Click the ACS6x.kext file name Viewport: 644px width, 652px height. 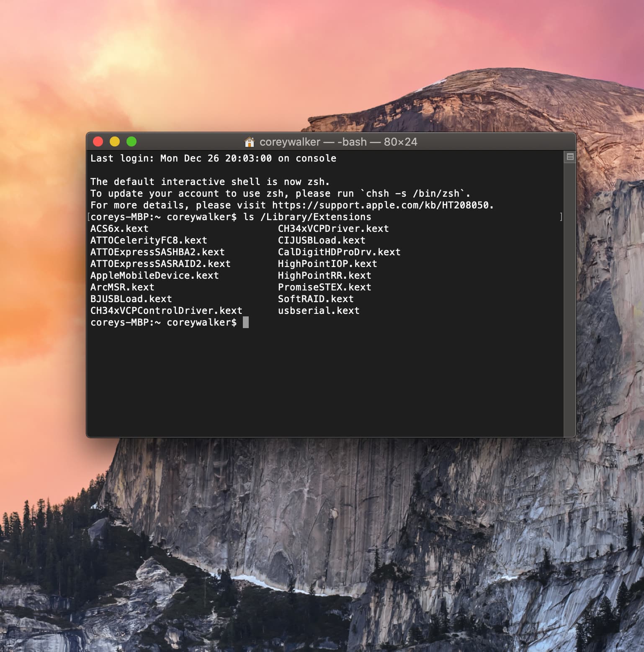click(119, 229)
